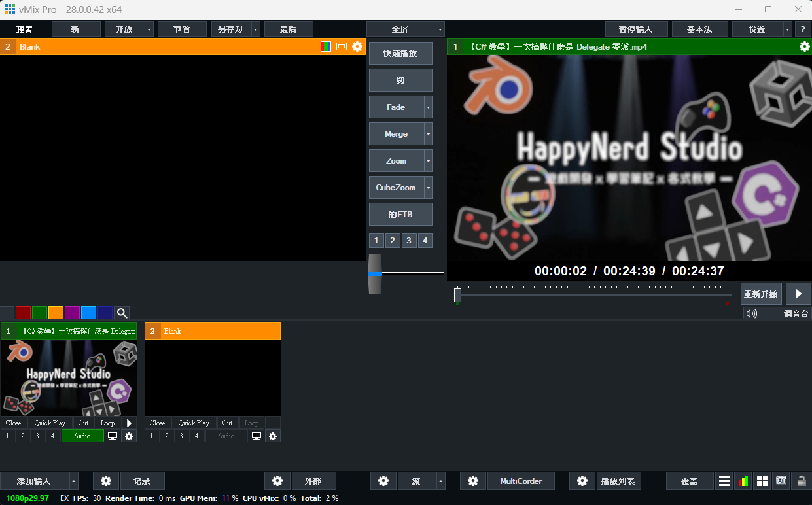
Task: Click the video playback position handle
Action: tap(458, 296)
